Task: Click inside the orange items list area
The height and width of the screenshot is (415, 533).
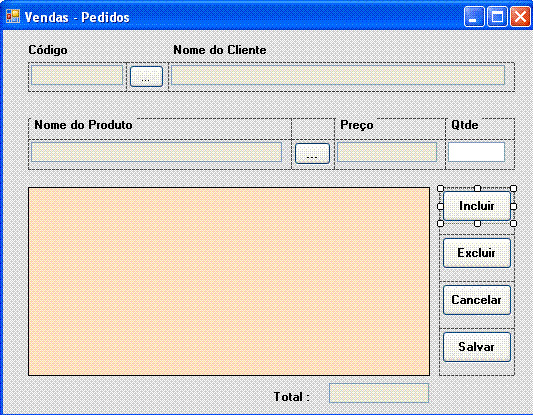Action: 229,281
